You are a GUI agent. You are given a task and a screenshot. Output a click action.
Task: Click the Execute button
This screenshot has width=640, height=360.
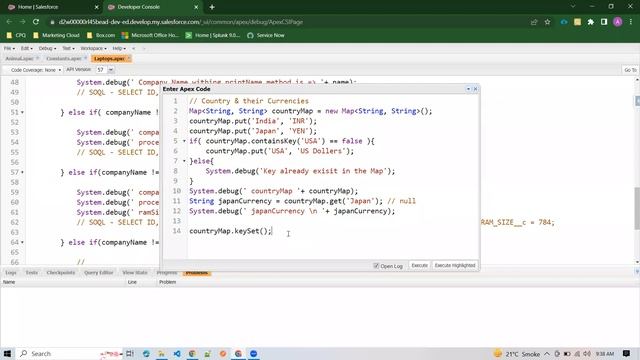tap(419, 266)
